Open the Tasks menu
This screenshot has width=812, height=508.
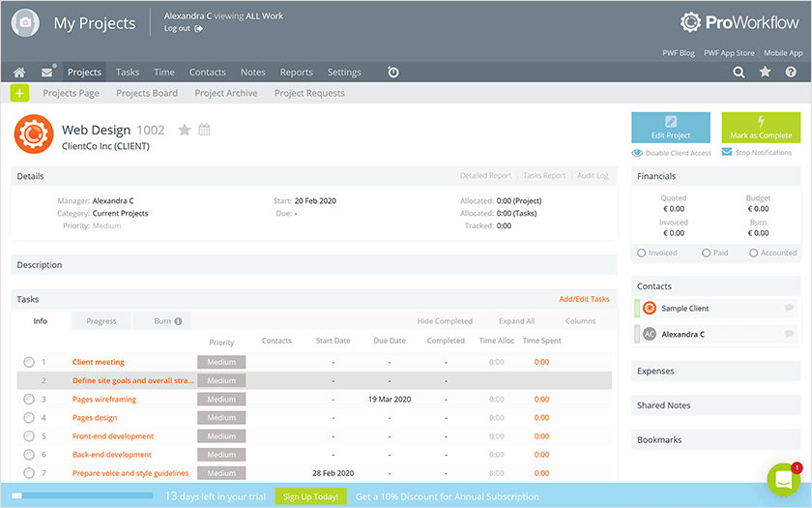(x=128, y=72)
